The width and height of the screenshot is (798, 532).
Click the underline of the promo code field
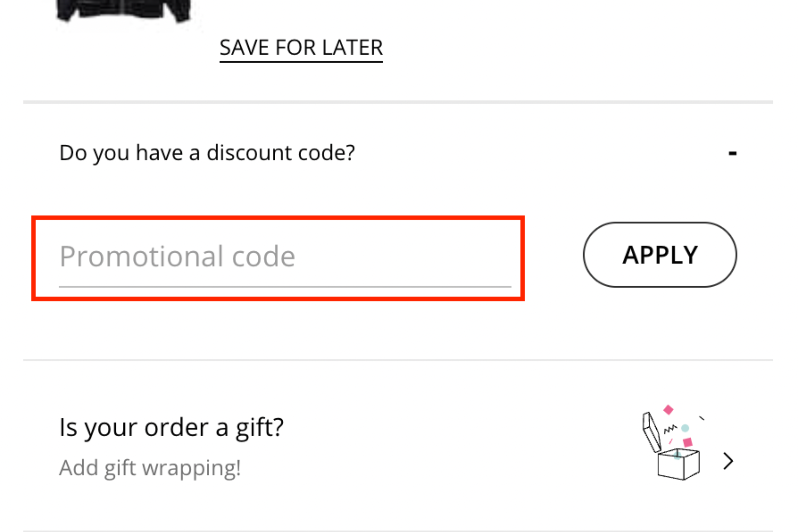coord(285,287)
